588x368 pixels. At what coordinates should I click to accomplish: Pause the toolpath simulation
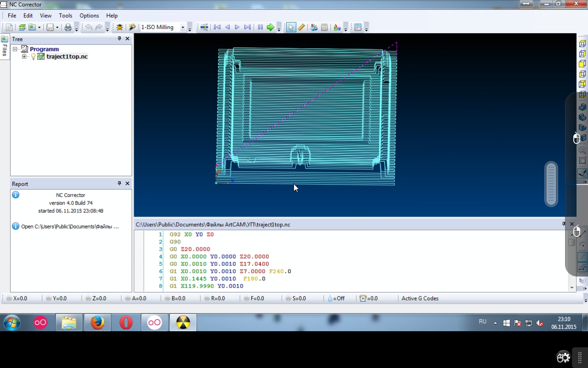click(x=260, y=28)
